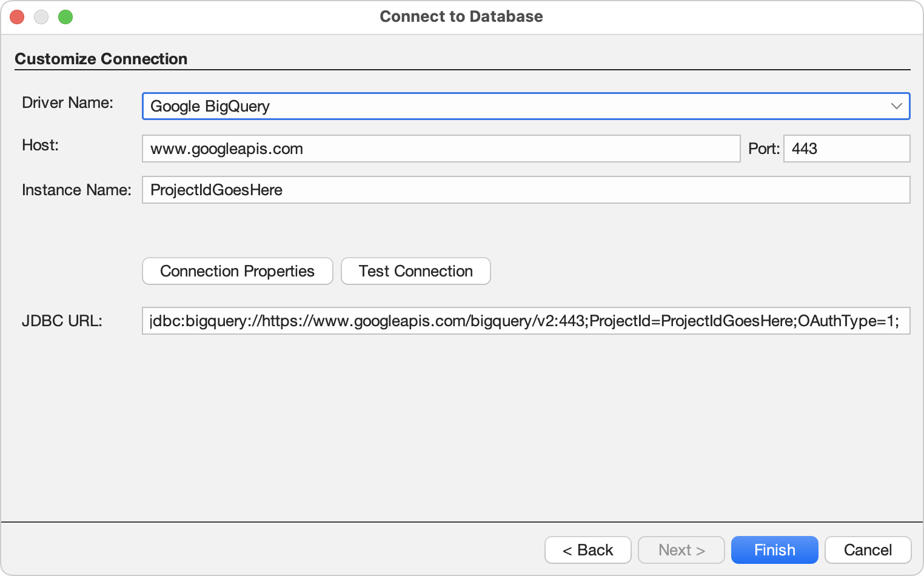Expand driver list using the chevron arrow

click(x=897, y=106)
